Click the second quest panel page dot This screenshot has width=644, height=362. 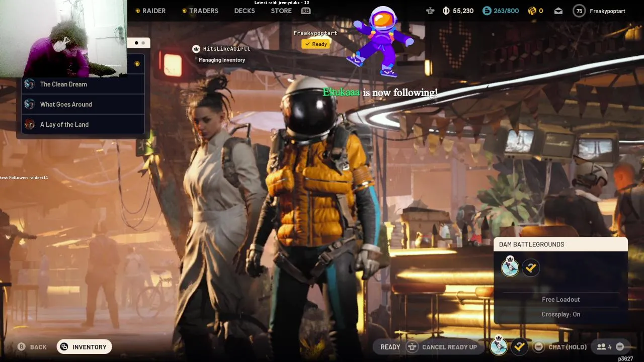coord(143,43)
